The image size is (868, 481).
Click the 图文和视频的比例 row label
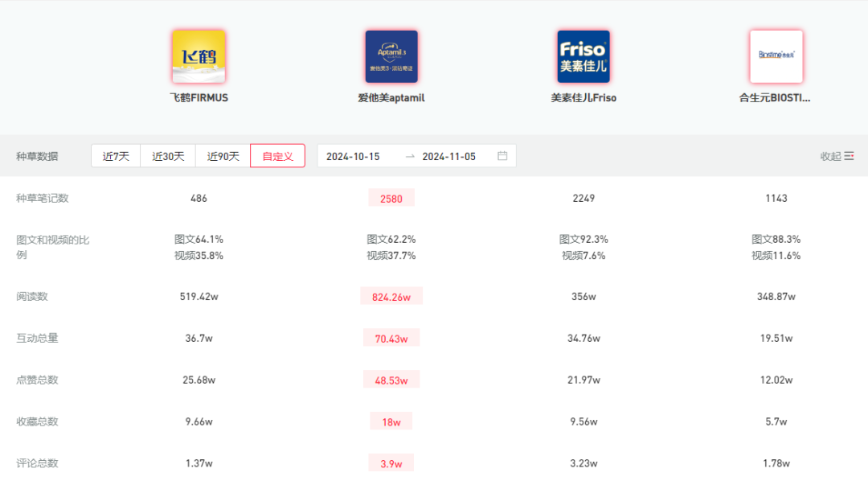[52, 247]
